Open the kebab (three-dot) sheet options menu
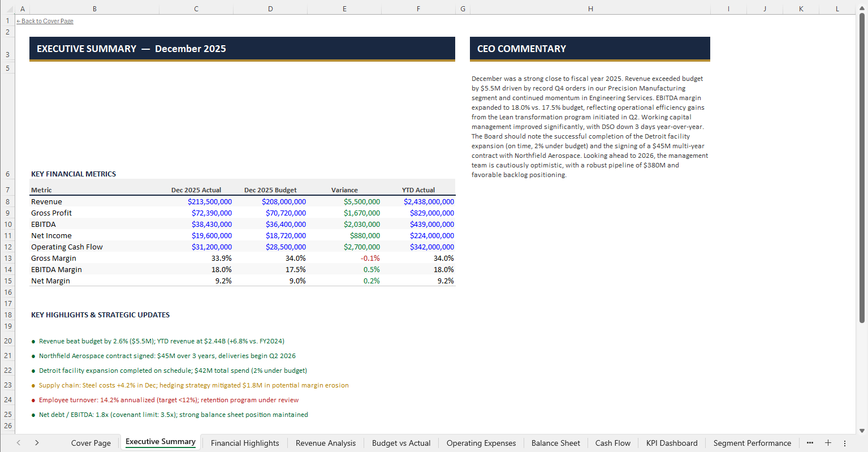 tap(845, 443)
